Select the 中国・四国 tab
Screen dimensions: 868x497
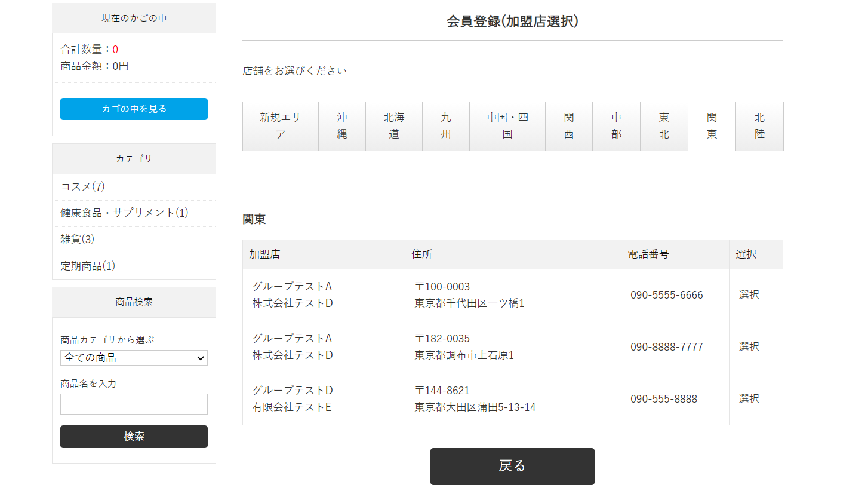[507, 126]
